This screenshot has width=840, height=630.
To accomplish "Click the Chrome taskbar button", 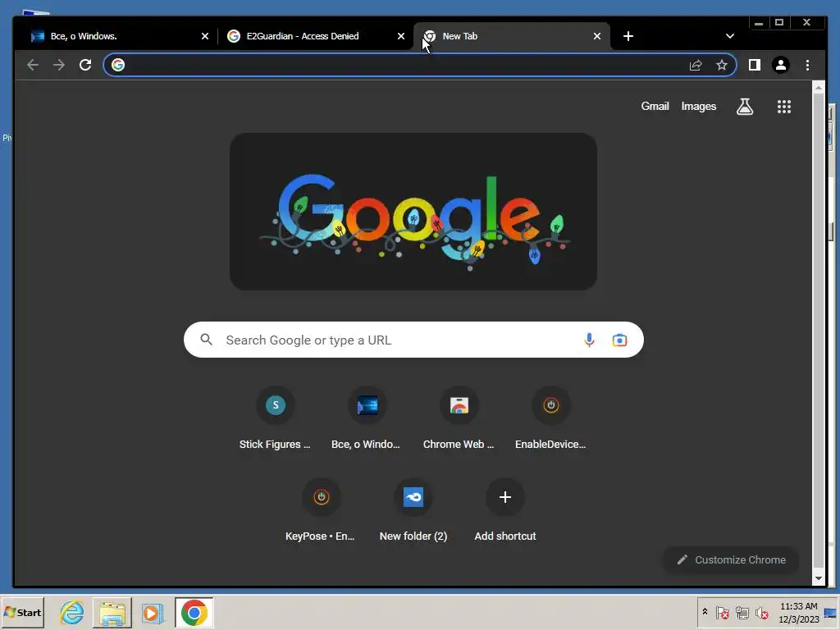I will 194,612.
